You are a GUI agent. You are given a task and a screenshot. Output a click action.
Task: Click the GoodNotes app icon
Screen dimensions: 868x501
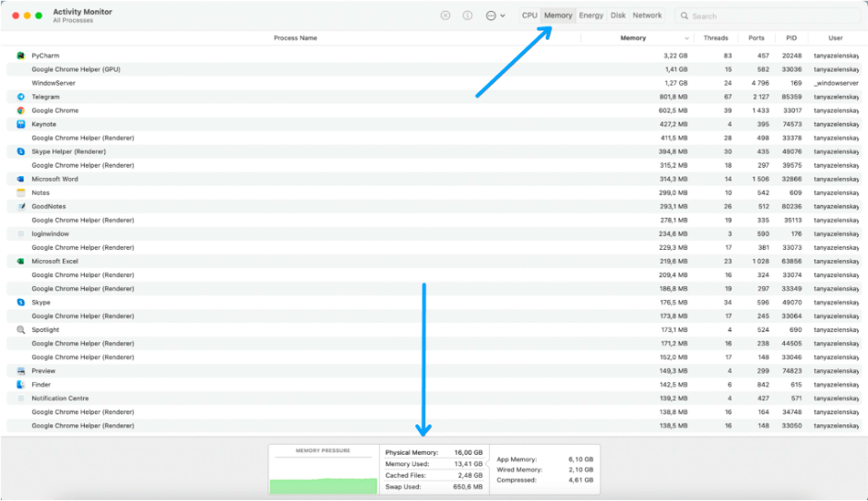point(20,206)
